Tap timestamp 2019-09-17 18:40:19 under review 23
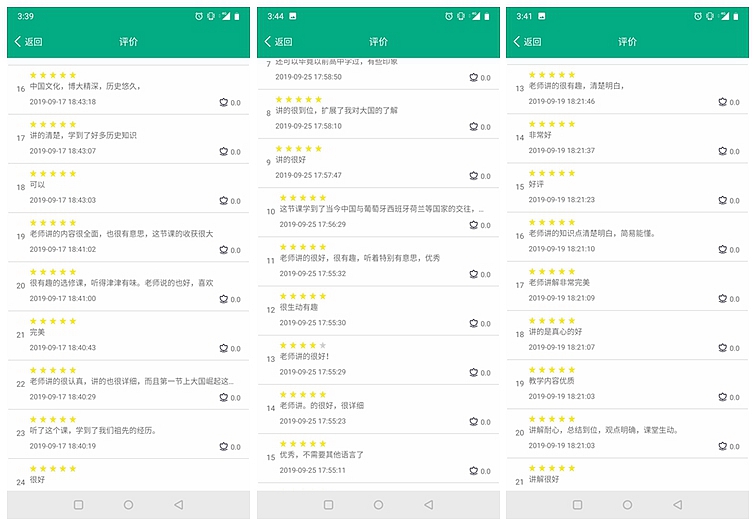 (63, 446)
